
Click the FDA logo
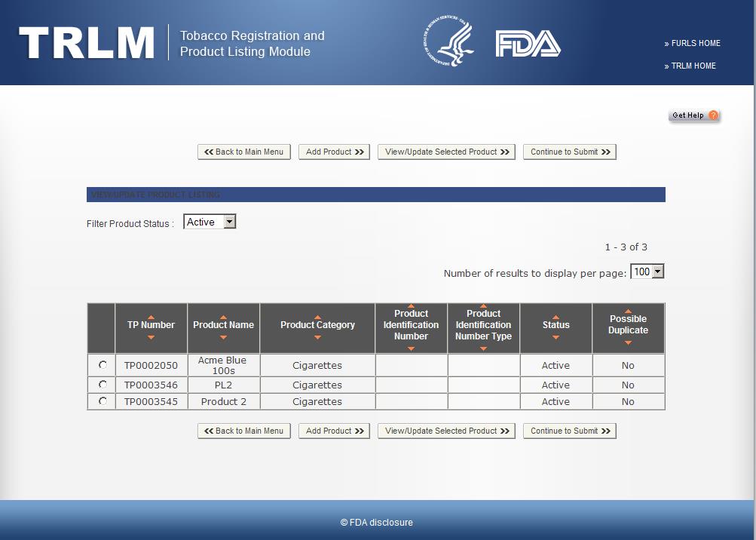528,44
